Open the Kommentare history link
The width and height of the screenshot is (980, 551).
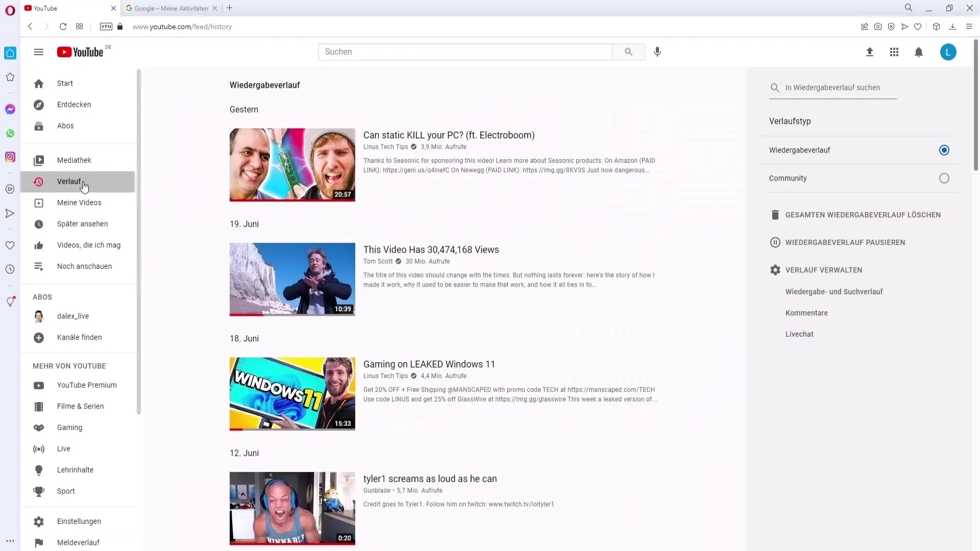(807, 312)
